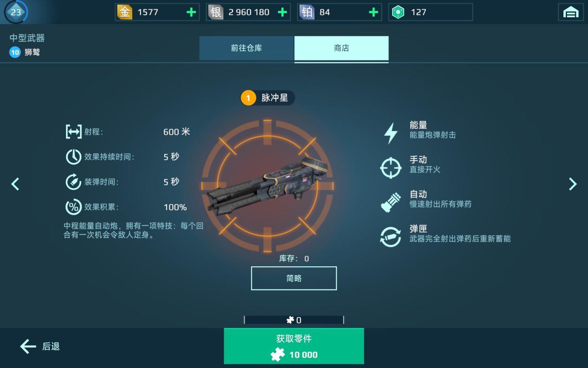The height and width of the screenshot is (368, 588).
Task: Click the 简略 button
Action: point(294,278)
